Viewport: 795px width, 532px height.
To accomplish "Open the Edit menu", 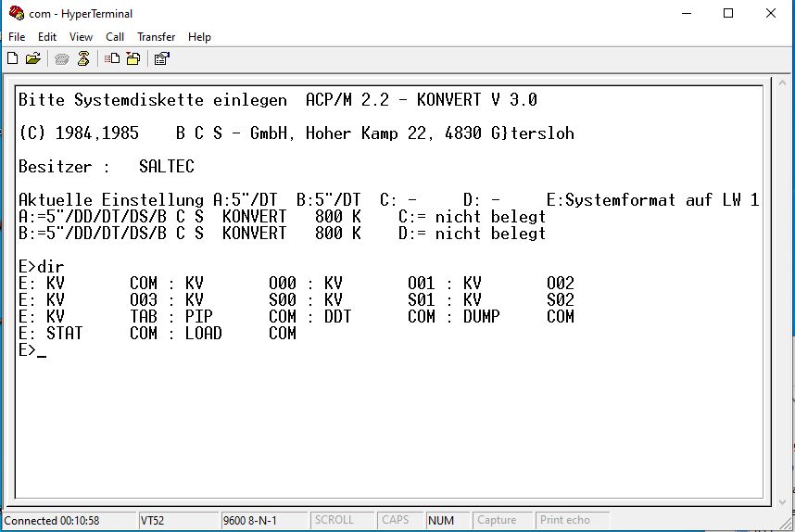I will pos(47,37).
